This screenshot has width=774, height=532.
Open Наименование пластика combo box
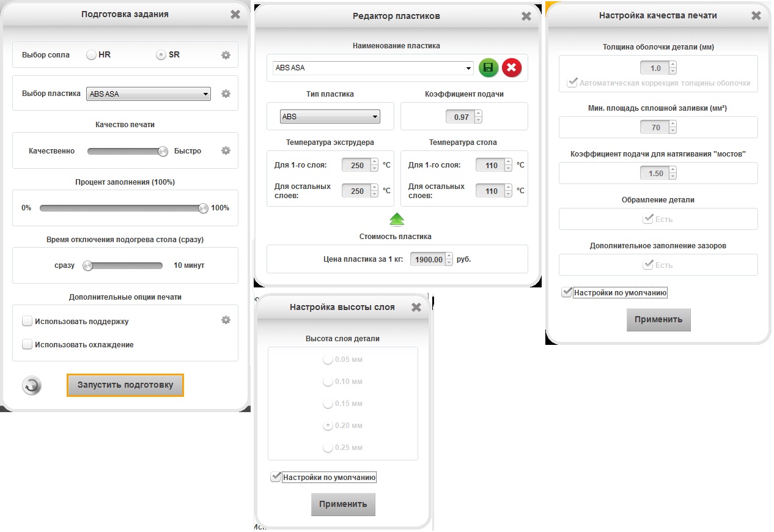pos(374,68)
